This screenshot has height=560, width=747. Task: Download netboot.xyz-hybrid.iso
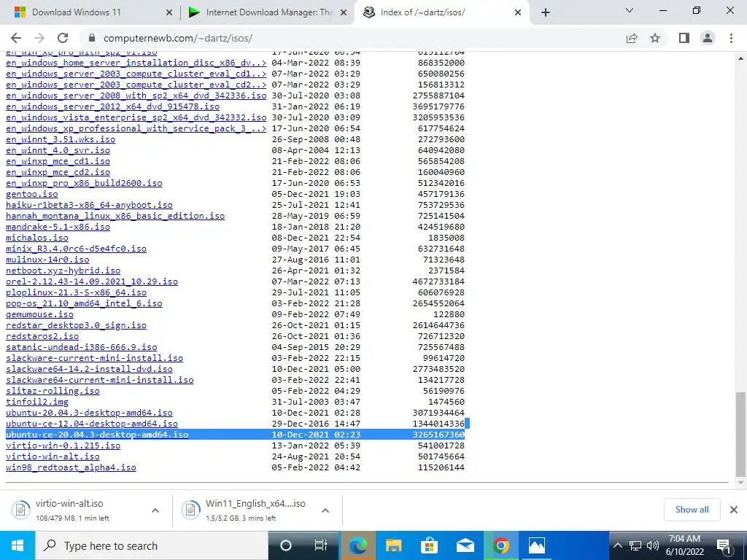[63, 271]
